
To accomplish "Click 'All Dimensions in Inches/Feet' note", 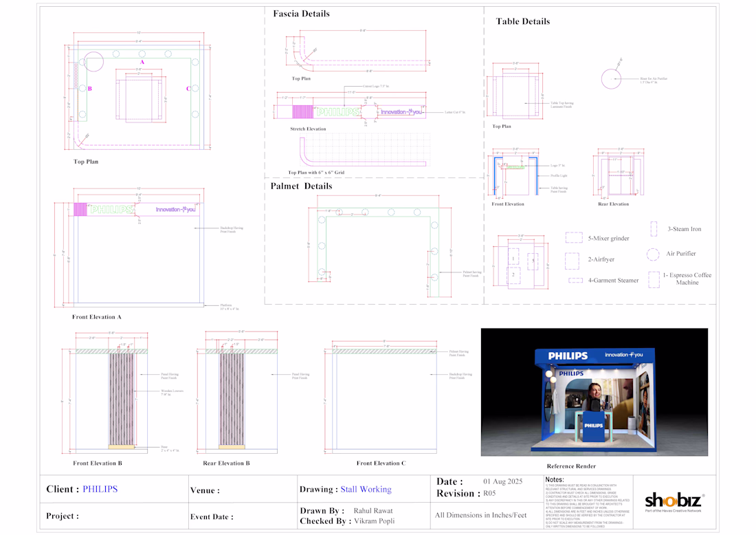I will 480,515.
